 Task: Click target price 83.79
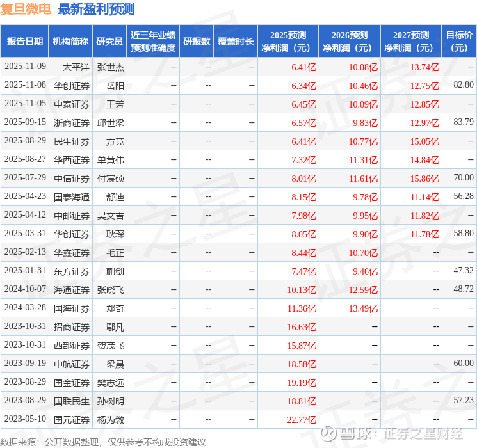(464, 122)
